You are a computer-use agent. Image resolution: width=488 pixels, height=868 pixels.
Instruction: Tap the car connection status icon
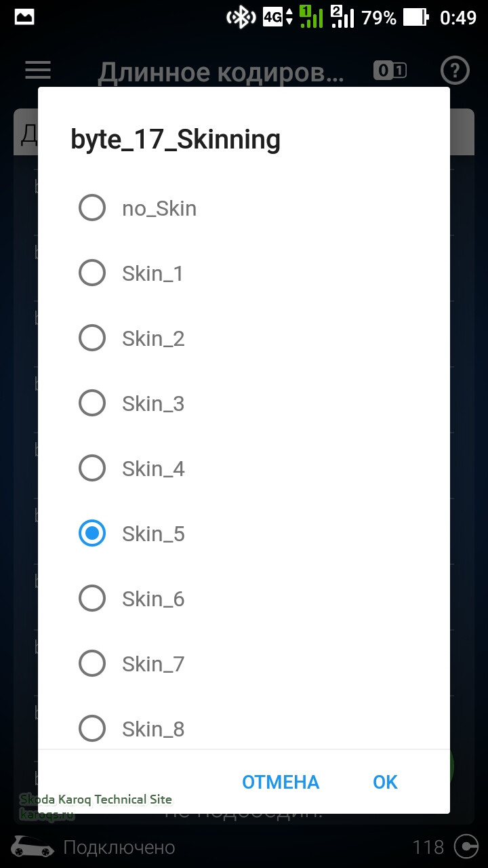click(33, 847)
